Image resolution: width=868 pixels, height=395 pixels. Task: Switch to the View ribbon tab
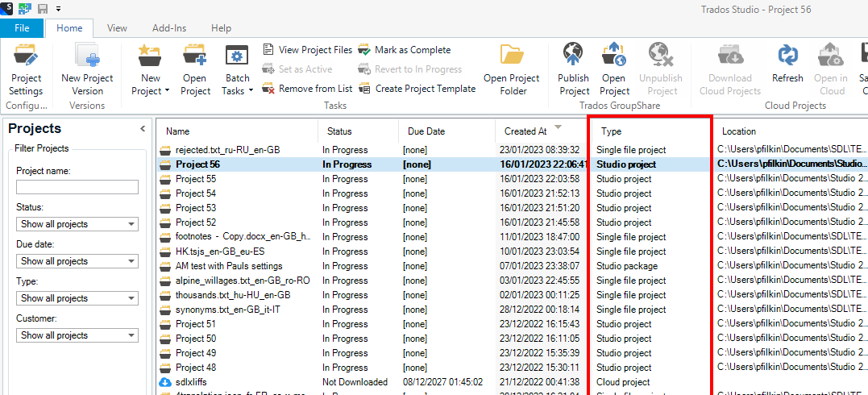tap(117, 28)
